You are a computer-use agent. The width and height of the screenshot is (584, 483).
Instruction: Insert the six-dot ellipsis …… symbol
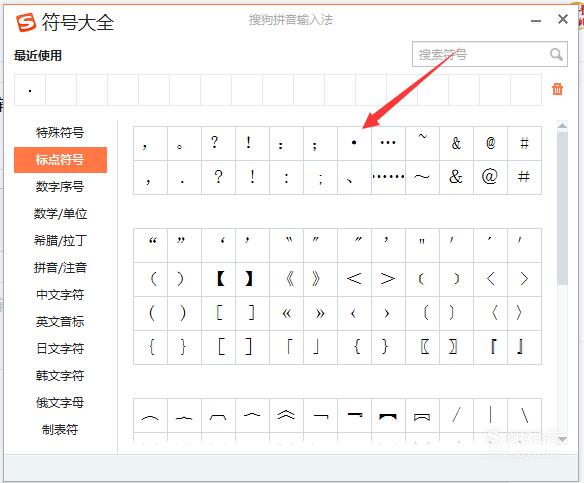tap(388, 177)
